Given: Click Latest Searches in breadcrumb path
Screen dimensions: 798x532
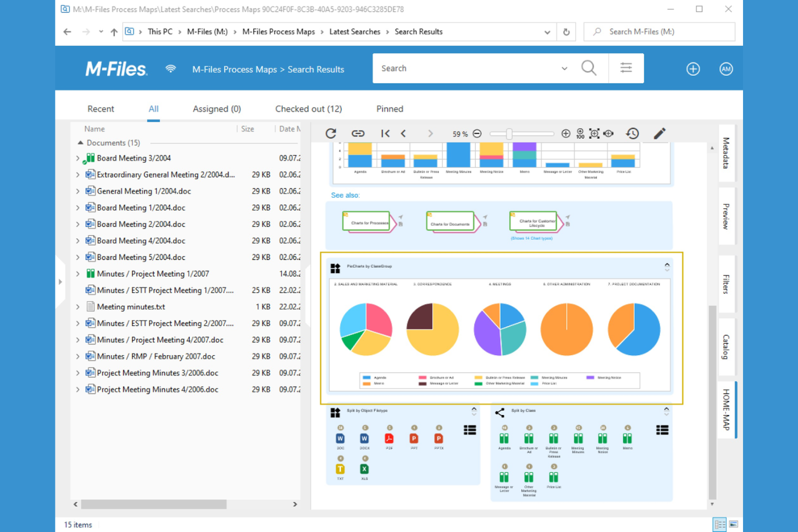Looking at the screenshot, I should [355, 32].
